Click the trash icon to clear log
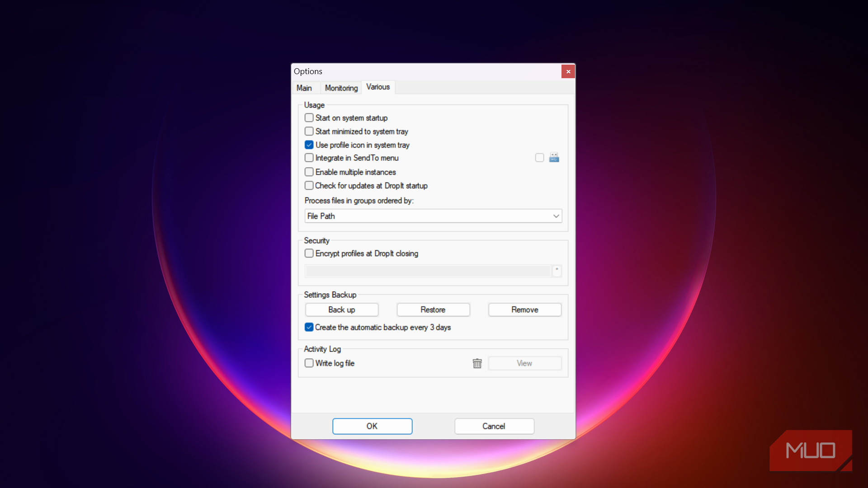 click(x=477, y=363)
